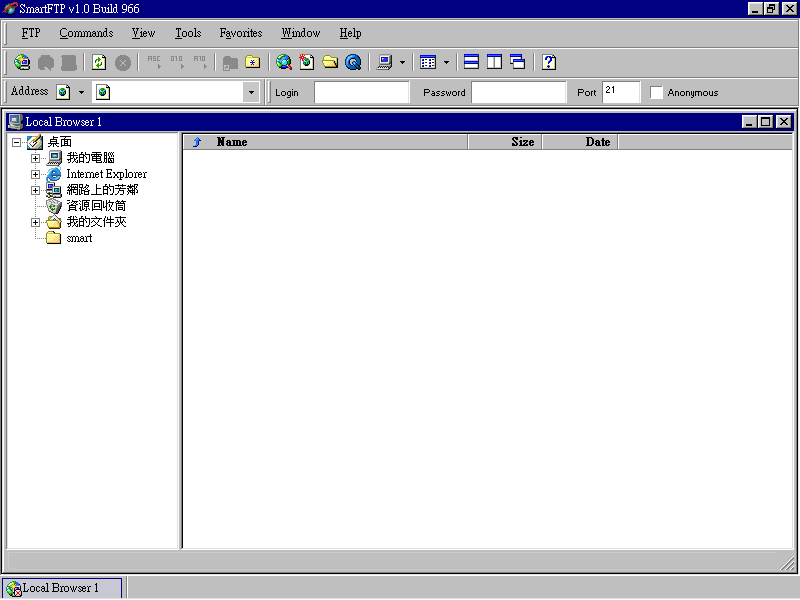Sort file list by Name column

coord(325,142)
